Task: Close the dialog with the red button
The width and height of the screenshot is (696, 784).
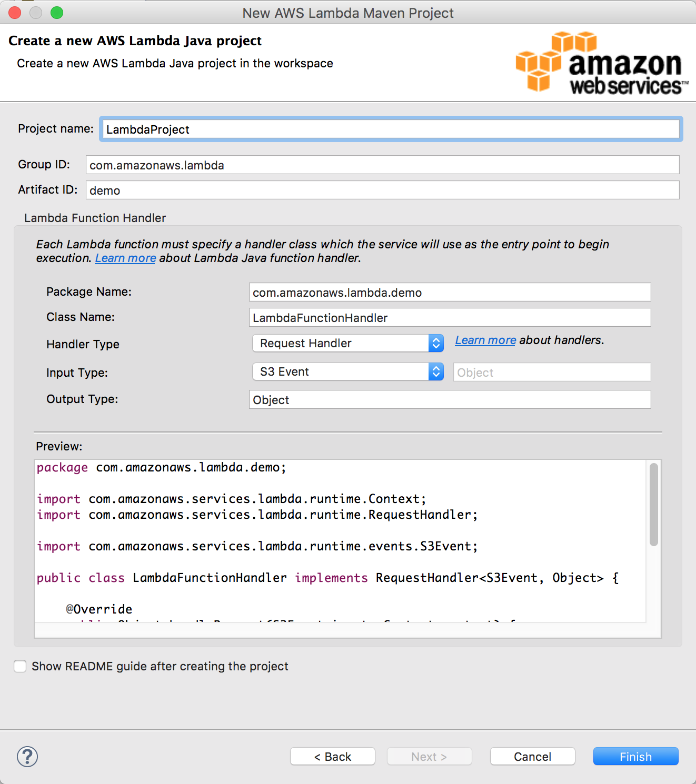Action: 15,13
